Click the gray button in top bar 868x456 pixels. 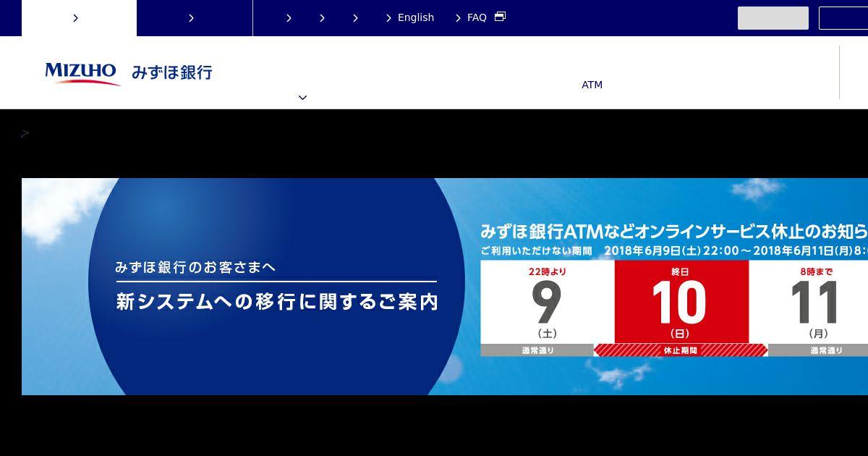pos(773,18)
